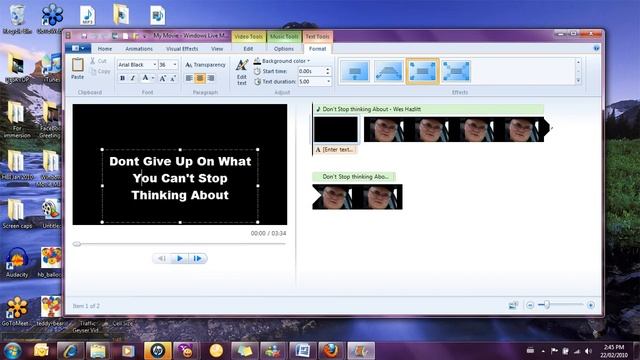Toggle Bold text formatting

pyautogui.click(x=122, y=78)
